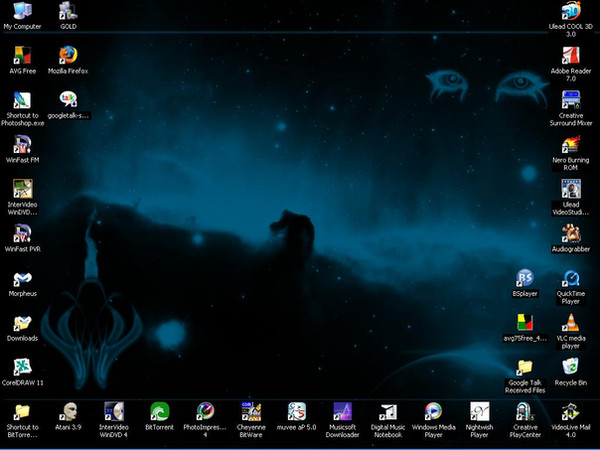Click the Morpheus desktop icon
This screenshot has height=450, width=600.
click(x=22, y=278)
